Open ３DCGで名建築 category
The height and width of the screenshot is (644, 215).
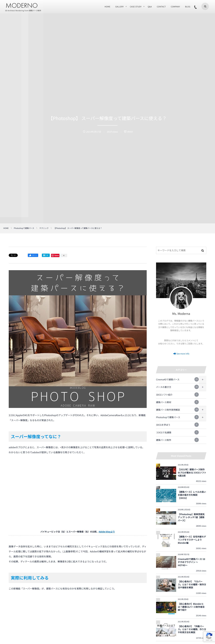click(164, 433)
